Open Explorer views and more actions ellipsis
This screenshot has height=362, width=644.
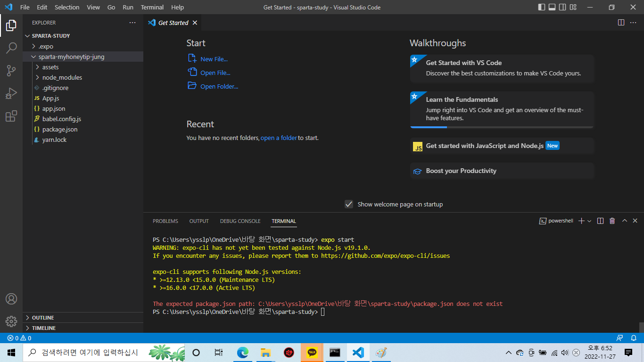132,23
